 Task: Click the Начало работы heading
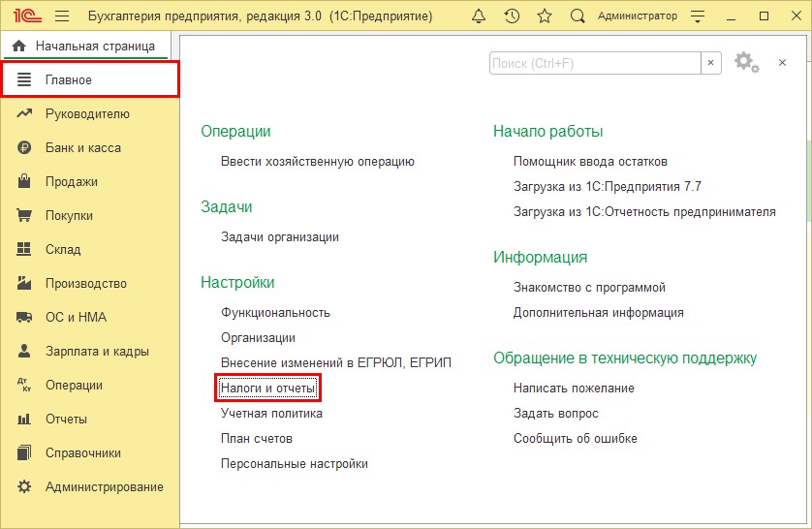[x=547, y=132]
